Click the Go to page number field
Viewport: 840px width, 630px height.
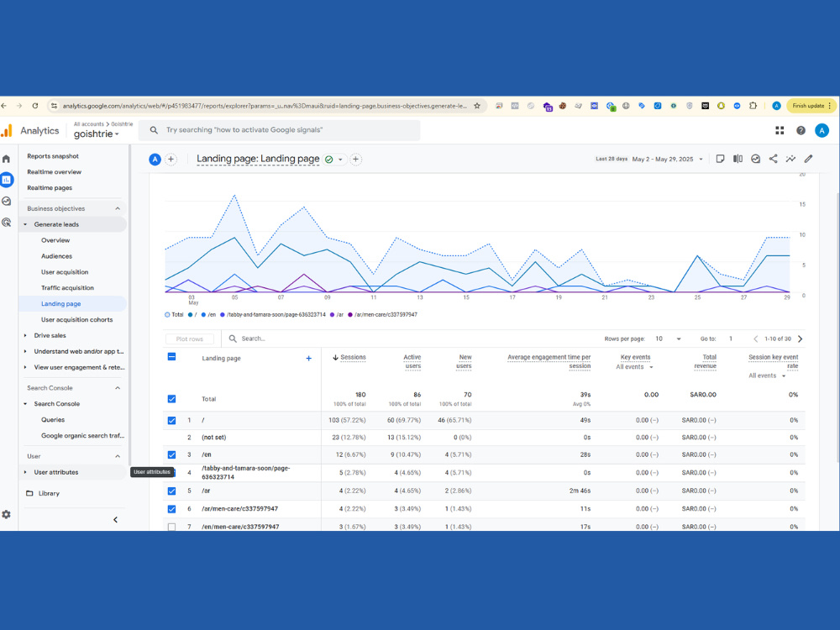click(731, 339)
